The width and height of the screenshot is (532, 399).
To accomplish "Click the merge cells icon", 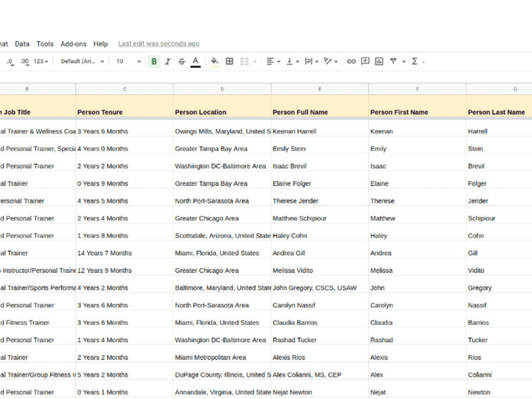I will tap(244, 61).
